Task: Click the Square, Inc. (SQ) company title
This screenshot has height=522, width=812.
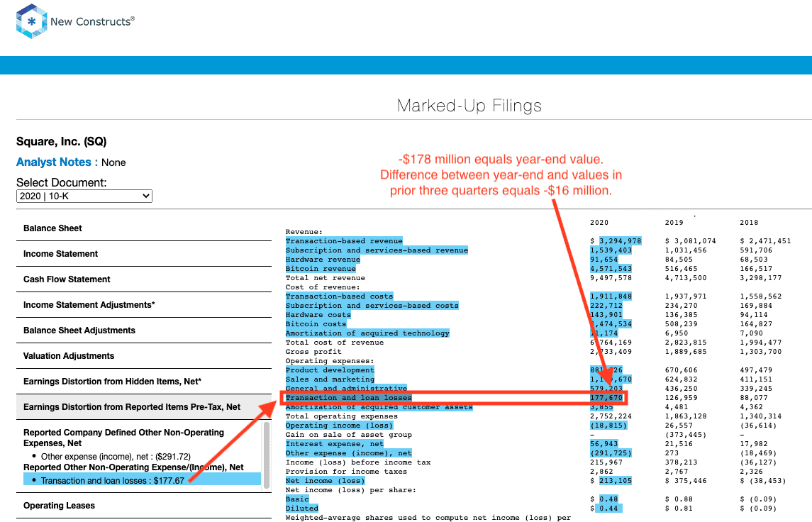Action: (x=61, y=142)
